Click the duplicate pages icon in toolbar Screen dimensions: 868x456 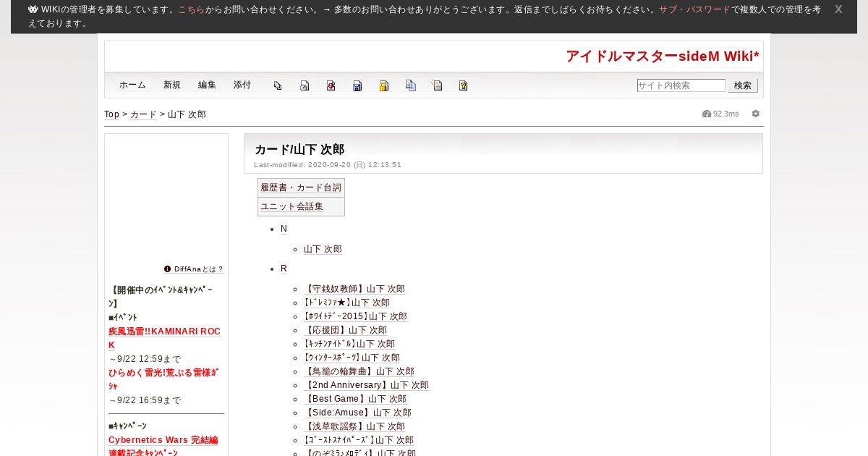pos(278,85)
